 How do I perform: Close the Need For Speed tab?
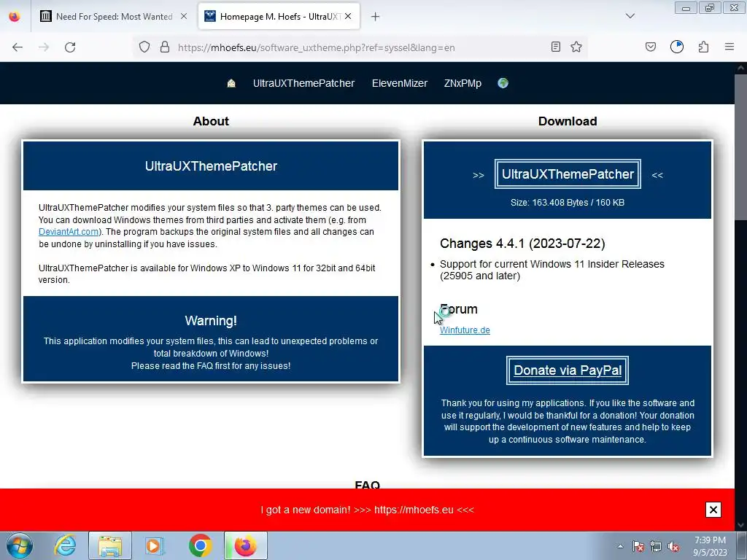click(x=183, y=17)
